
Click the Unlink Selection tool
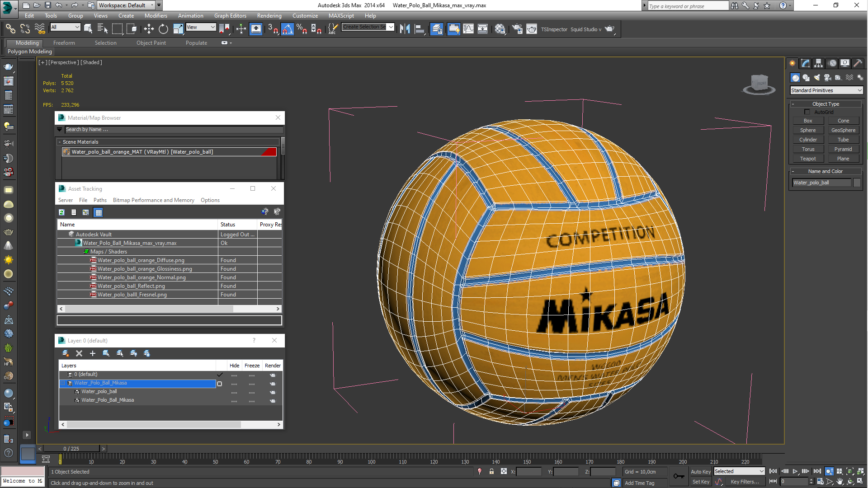pyautogui.click(x=25, y=29)
